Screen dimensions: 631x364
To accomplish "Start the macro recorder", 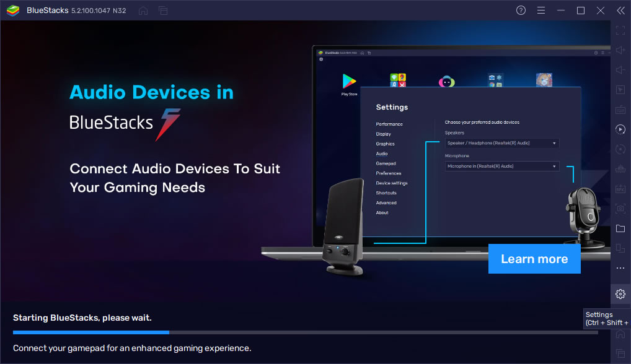I will [x=620, y=129].
